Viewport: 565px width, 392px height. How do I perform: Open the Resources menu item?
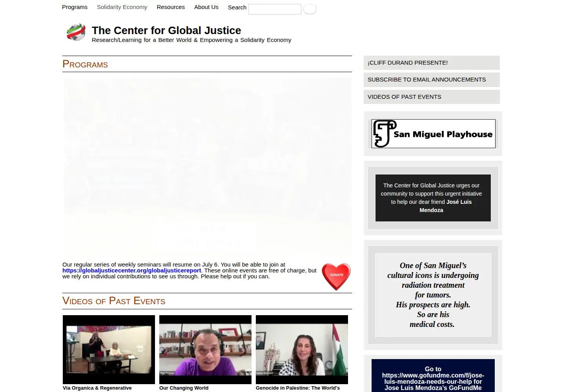tap(171, 7)
